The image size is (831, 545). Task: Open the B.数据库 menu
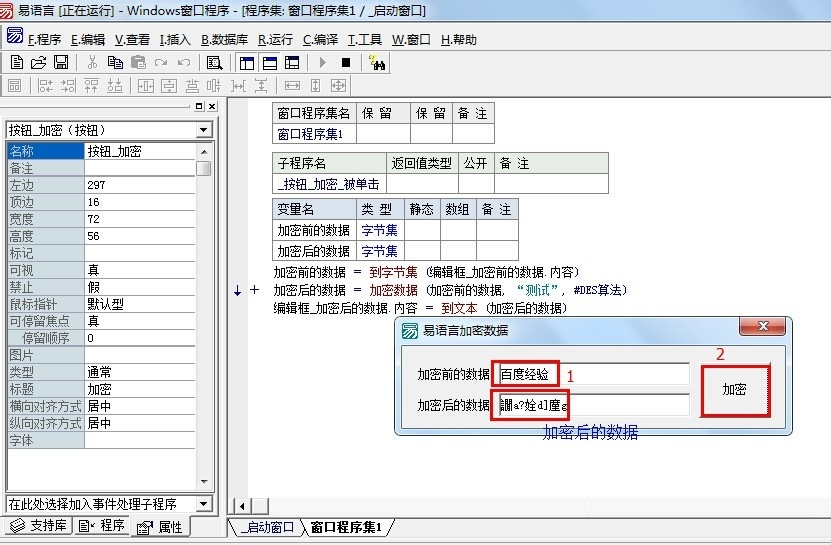point(225,40)
